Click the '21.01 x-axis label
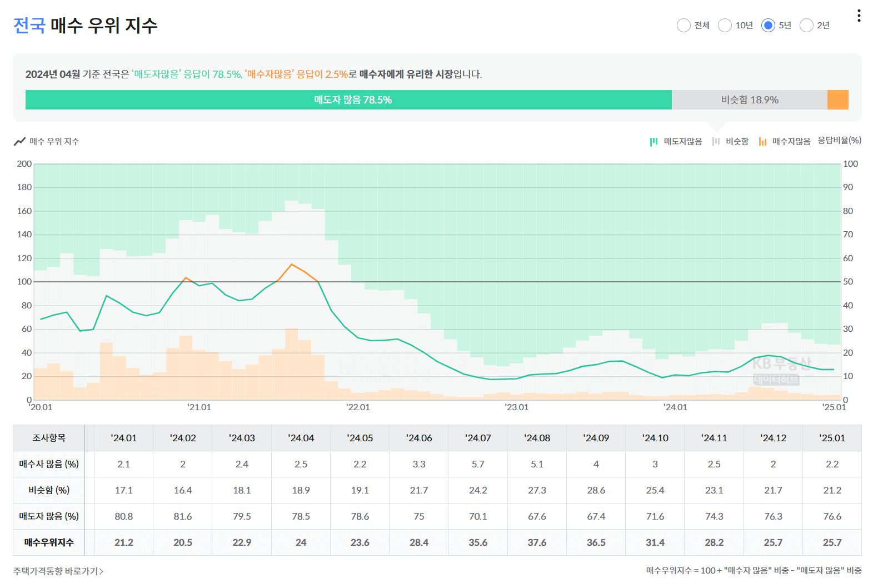The image size is (878, 588). click(199, 407)
